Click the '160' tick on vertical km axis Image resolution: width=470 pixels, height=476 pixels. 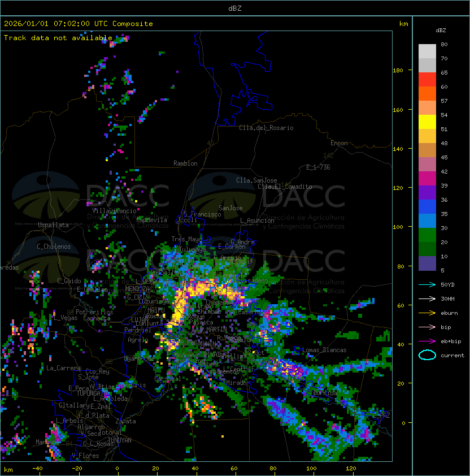(x=398, y=110)
